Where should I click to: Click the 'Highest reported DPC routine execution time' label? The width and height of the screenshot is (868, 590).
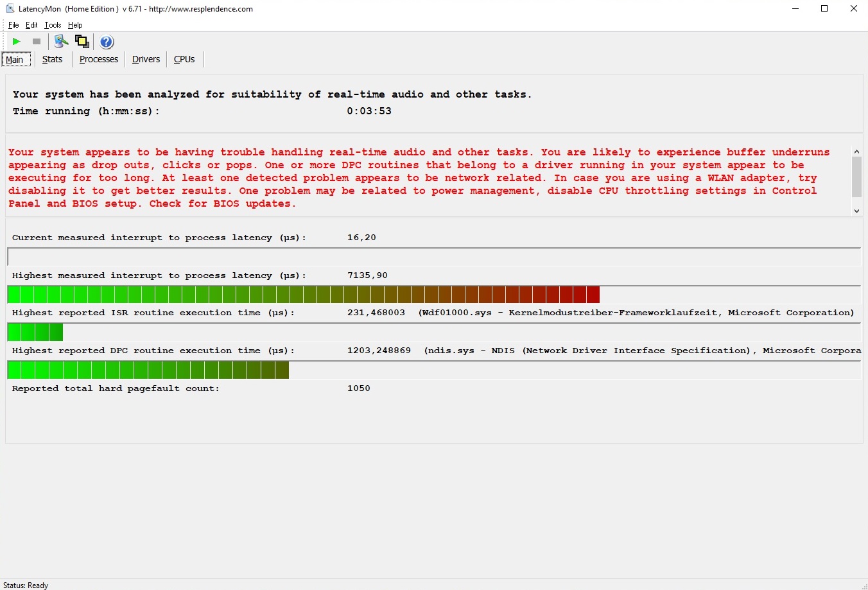153,351
